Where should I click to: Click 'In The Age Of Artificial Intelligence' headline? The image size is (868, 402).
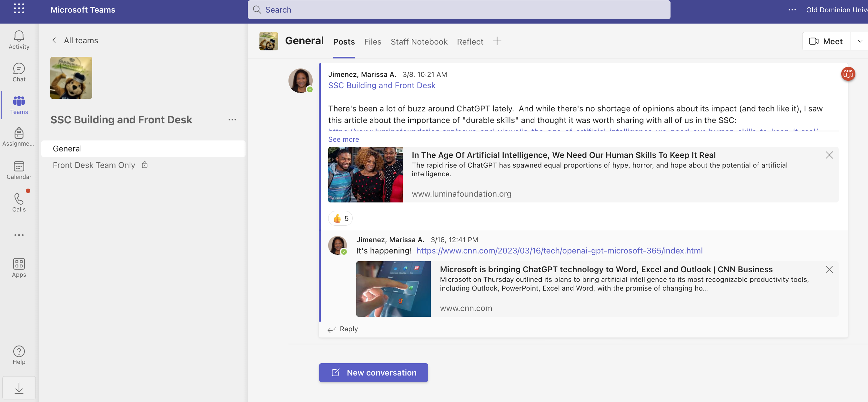point(563,155)
